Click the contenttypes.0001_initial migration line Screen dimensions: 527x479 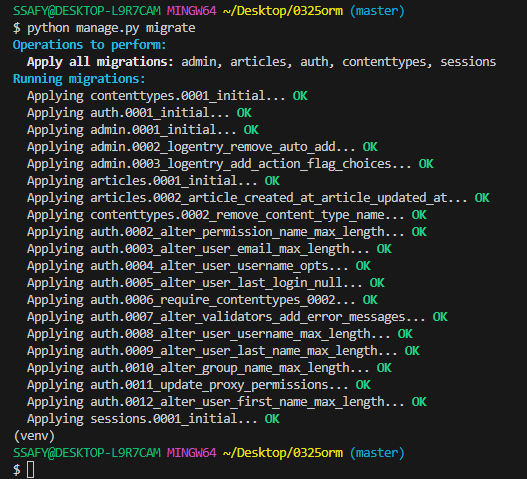point(167,96)
